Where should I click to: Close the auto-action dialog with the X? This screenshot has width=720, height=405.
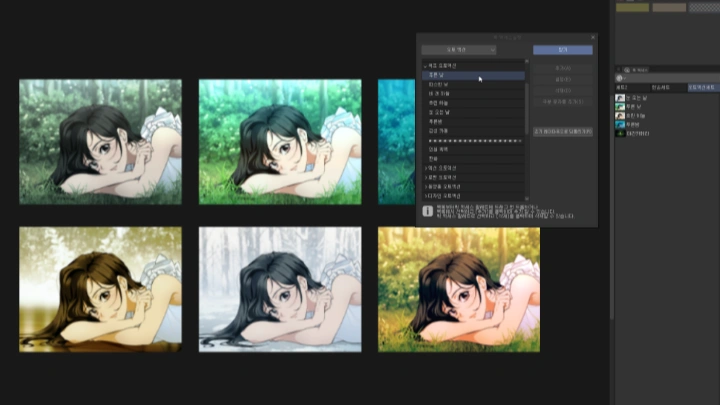point(593,37)
